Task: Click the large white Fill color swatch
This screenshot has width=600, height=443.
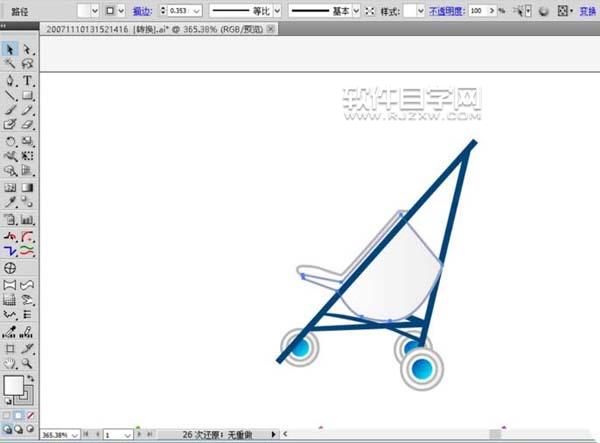Action: point(13,386)
